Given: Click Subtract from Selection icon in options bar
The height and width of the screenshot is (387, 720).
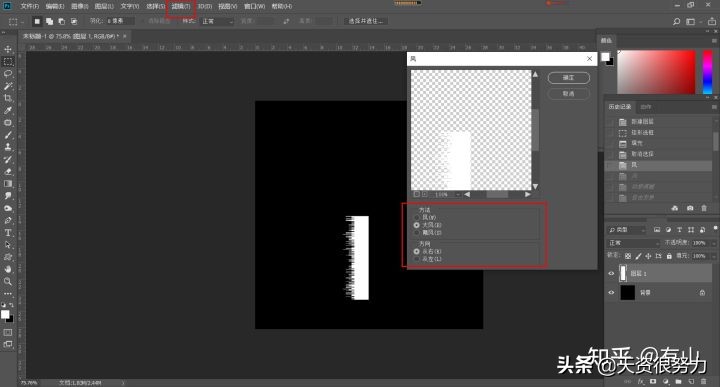Looking at the screenshot, I should click(x=62, y=21).
